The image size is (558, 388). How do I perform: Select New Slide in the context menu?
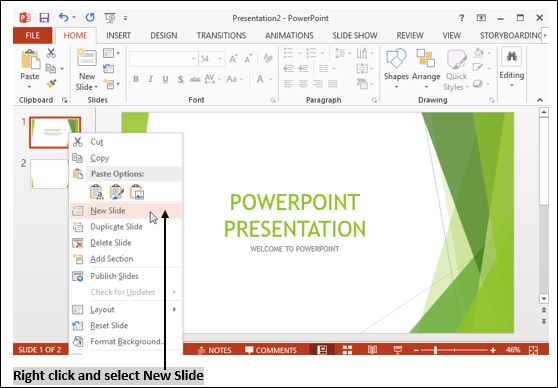point(126,210)
